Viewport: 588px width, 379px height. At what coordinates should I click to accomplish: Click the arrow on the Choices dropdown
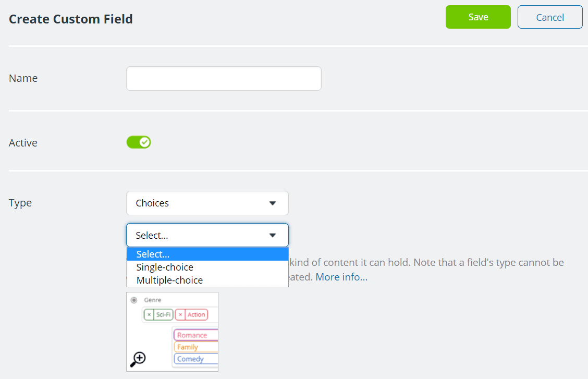coord(272,203)
